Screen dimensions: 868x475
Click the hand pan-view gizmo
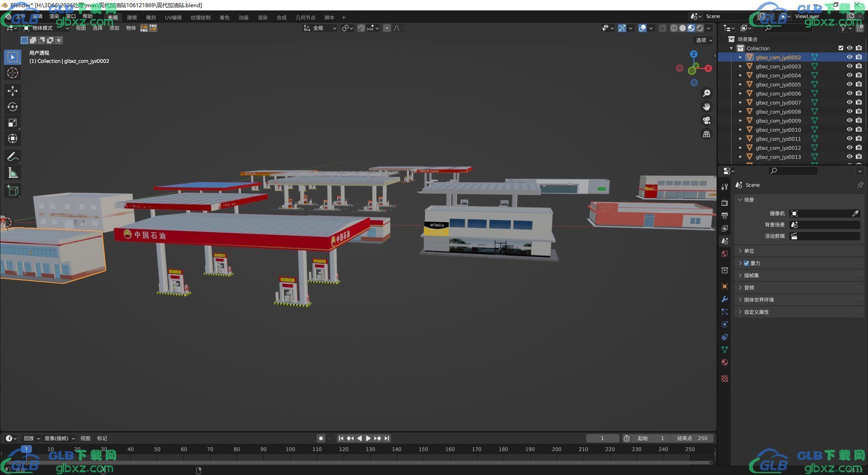706,107
